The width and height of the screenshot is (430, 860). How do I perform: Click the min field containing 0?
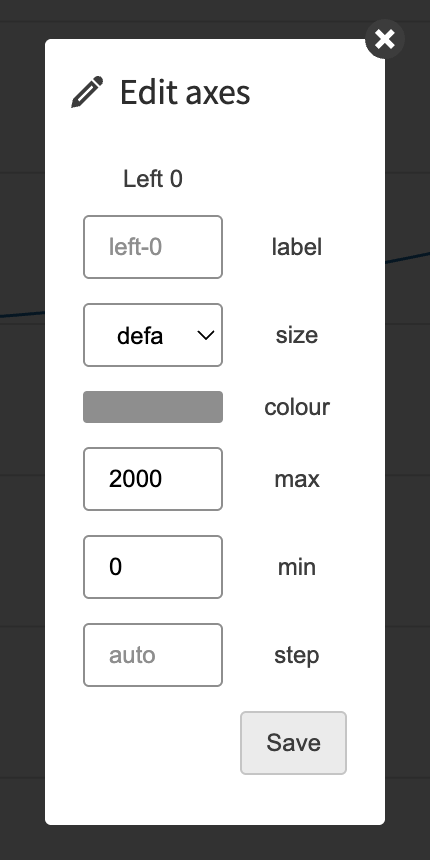(x=153, y=567)
